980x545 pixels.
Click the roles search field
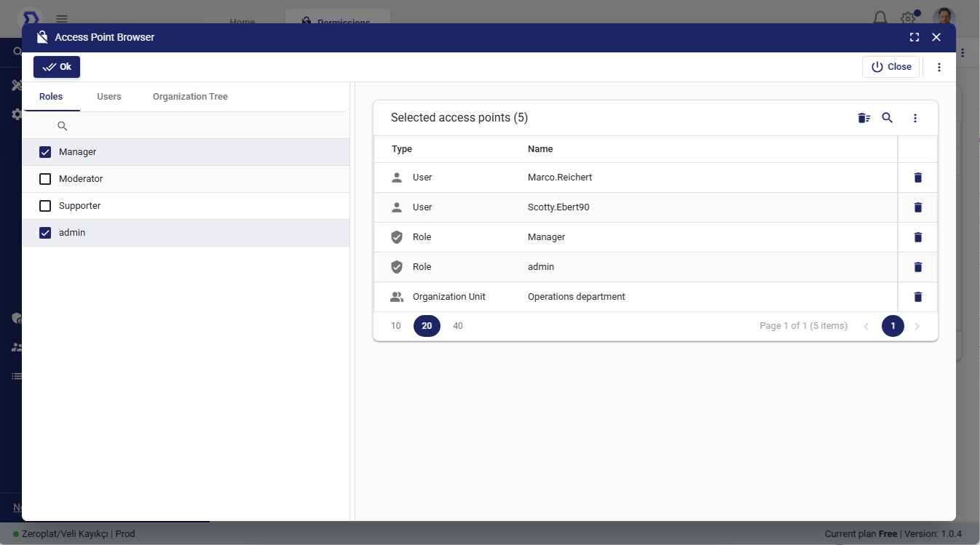(x=197, y=126)
